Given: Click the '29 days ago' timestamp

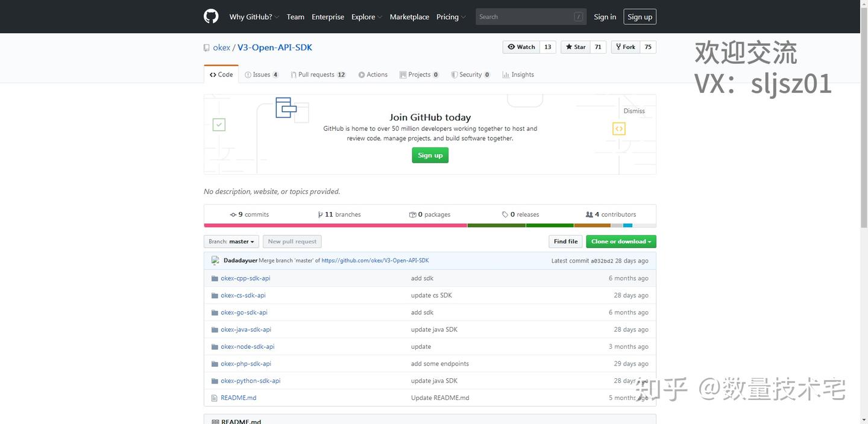Looking at the screenshot, I should coord(631,364).
